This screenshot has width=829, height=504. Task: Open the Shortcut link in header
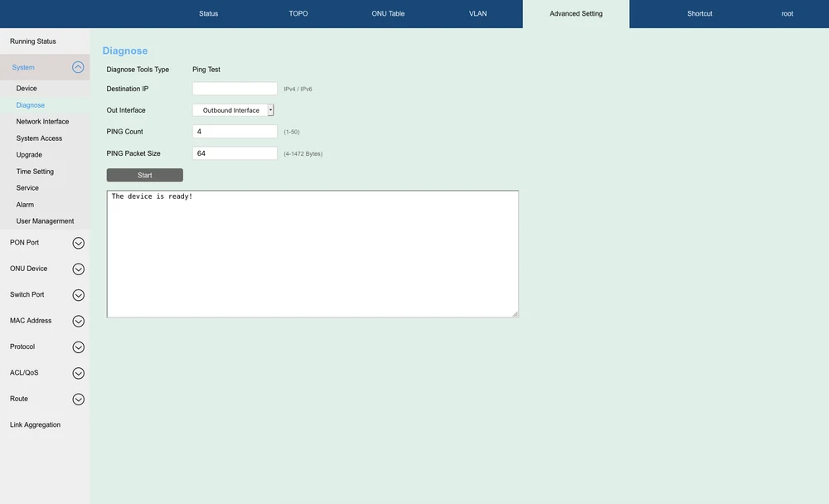point(700,14)
